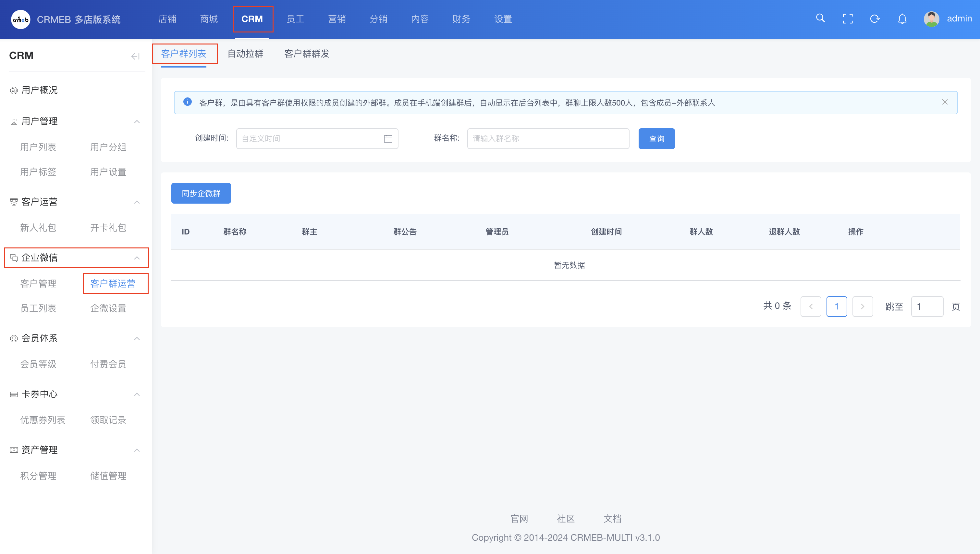
Task: Click the admin avatar image
Action: pos(931,19)
